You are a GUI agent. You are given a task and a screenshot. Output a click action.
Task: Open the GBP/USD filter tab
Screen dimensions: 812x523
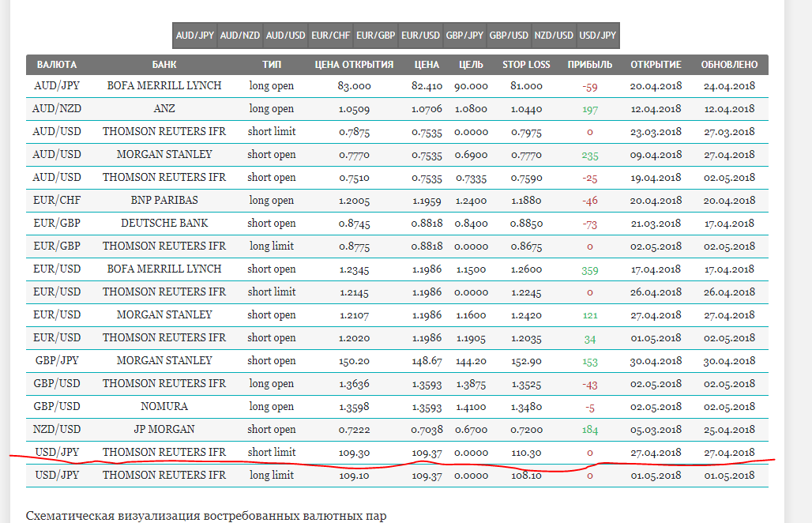click(x=509, y=36)
